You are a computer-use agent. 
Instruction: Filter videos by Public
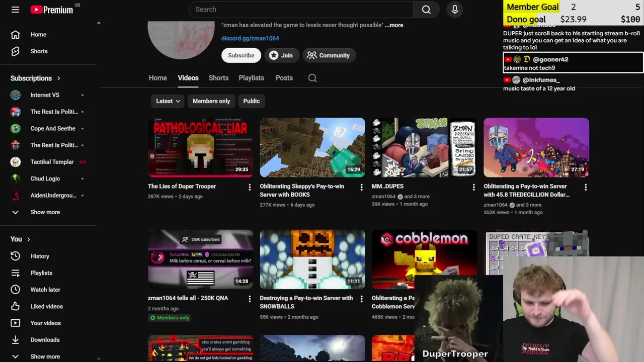pos(252,101)
